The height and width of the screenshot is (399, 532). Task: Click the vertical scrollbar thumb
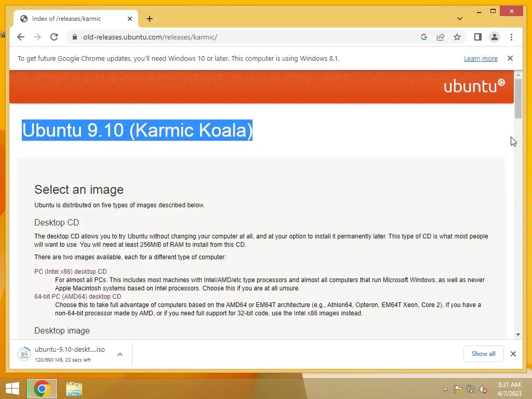pos(518,99)
